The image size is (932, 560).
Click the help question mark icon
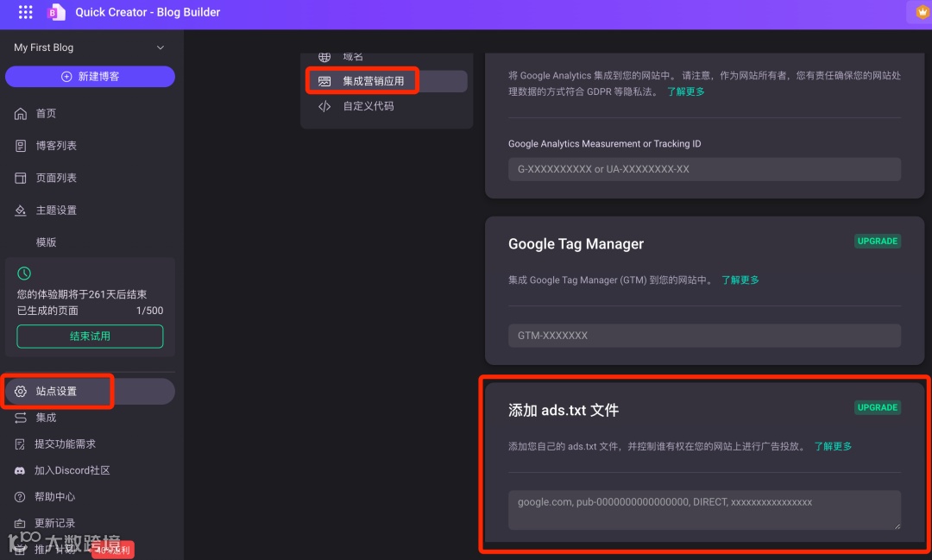(x=20, y=496)
